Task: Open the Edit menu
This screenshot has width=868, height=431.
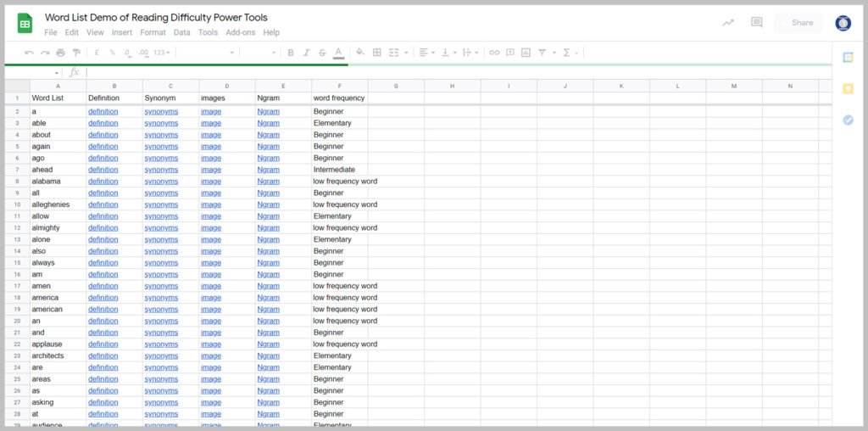Action: click(x=72, y=33)
